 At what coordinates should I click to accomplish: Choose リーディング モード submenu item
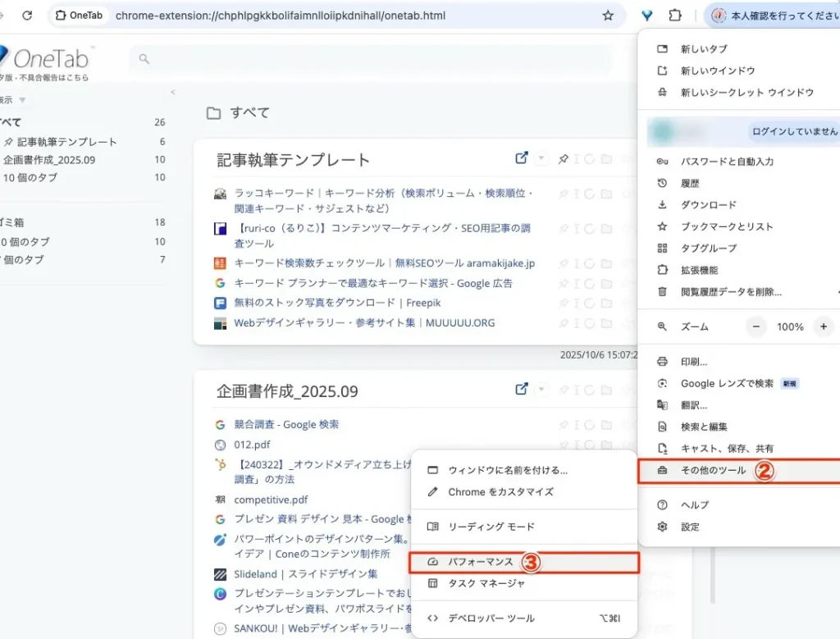coord(524,527)
